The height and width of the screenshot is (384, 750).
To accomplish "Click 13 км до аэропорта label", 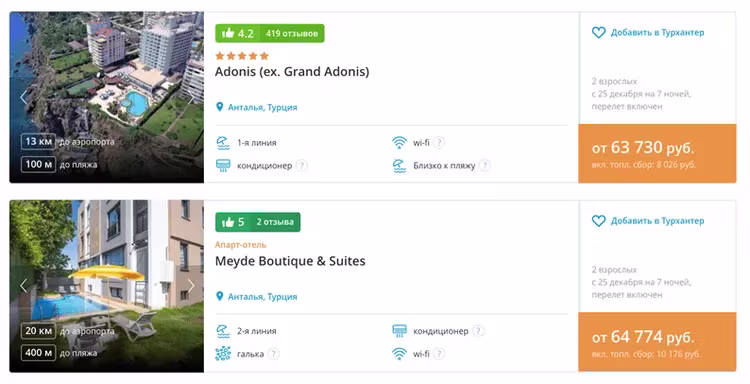I will 67,142.
